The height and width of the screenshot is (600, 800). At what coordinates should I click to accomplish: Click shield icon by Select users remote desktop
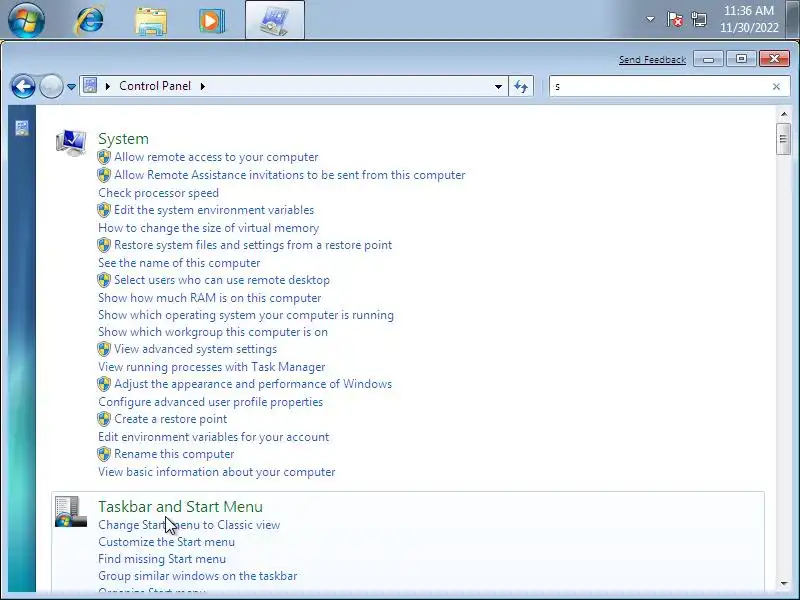coord(104,280)
